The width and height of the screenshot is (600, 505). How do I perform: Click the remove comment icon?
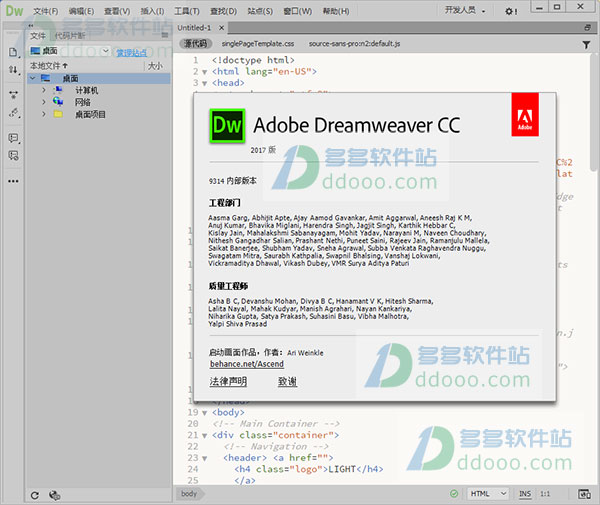click(x=13, y=155)
